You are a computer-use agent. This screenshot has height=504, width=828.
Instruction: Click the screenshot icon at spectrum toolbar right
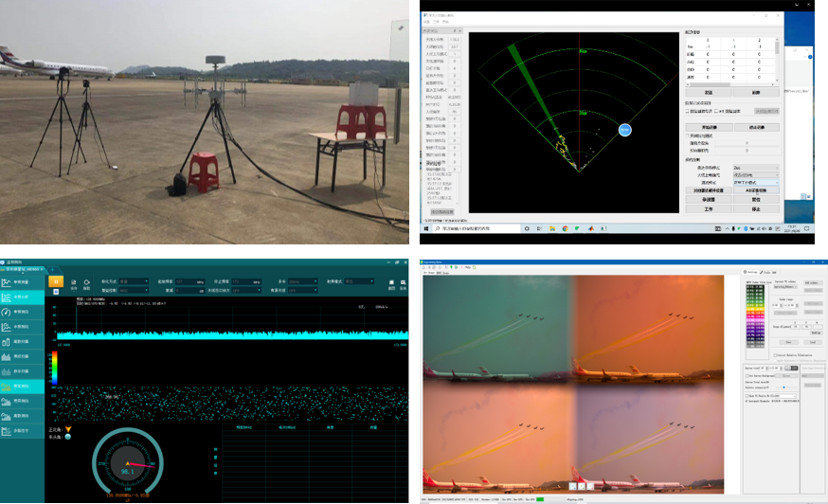click(x=391, y=281)
